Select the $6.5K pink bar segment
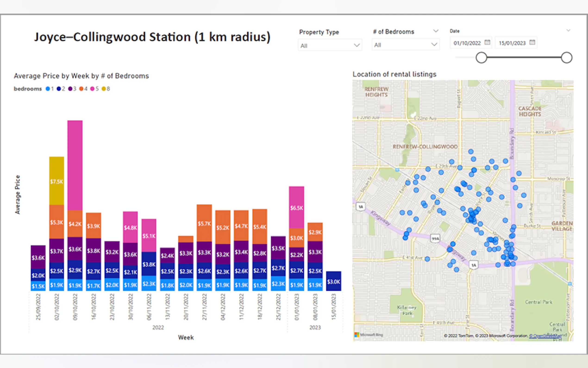Image resolution: width=588 pixels, height=368 pixels. tap(296, 207)
